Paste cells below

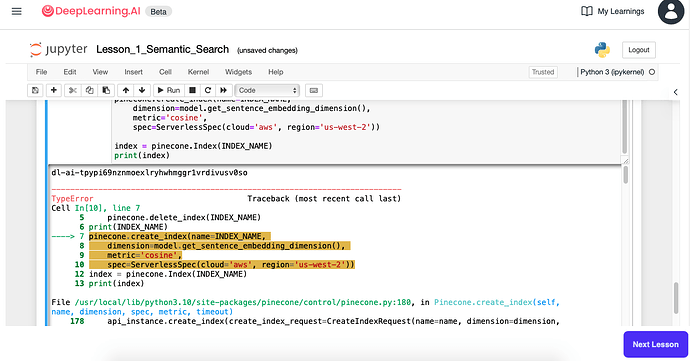106,90
